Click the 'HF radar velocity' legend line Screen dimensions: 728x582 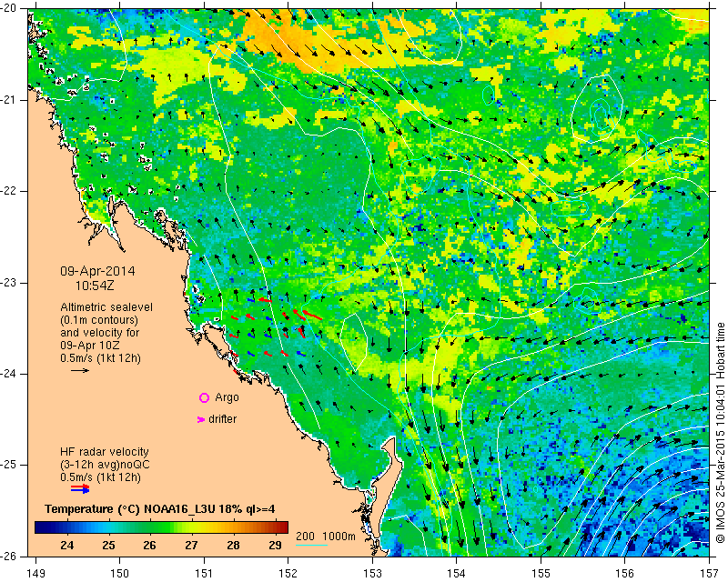pos(105,452)
